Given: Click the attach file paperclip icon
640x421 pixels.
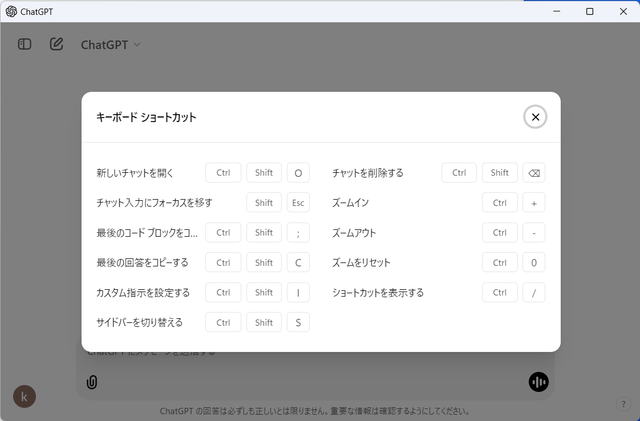Looking at the screenshot, I should (x=92, y=382).
